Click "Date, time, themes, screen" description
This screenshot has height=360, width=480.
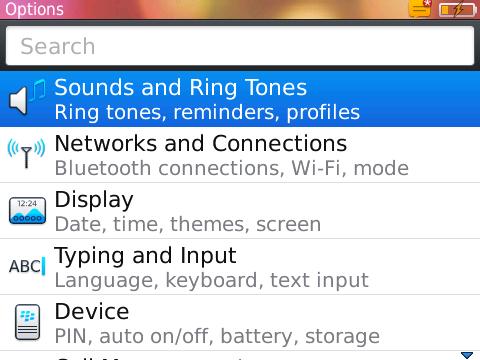(188, 224)
